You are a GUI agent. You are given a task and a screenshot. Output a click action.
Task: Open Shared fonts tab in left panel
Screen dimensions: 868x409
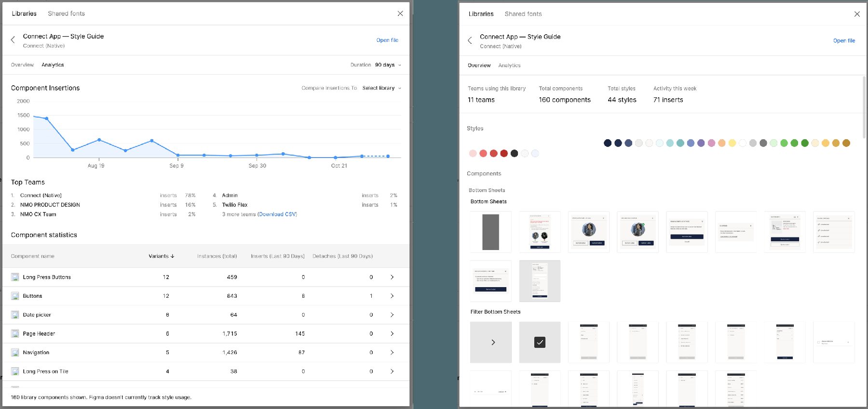(x=66, y=13)
